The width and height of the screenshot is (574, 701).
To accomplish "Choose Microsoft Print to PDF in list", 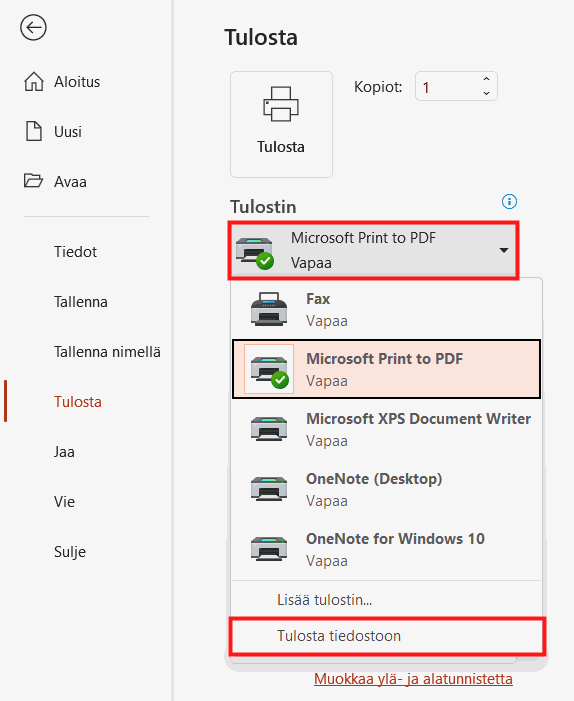I will pos(386,369).
